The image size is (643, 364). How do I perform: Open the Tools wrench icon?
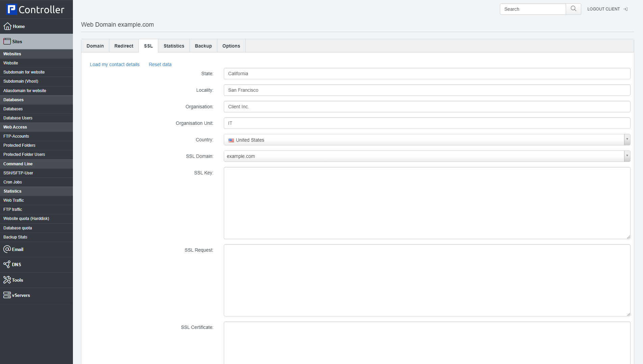(x=7, y=280)
